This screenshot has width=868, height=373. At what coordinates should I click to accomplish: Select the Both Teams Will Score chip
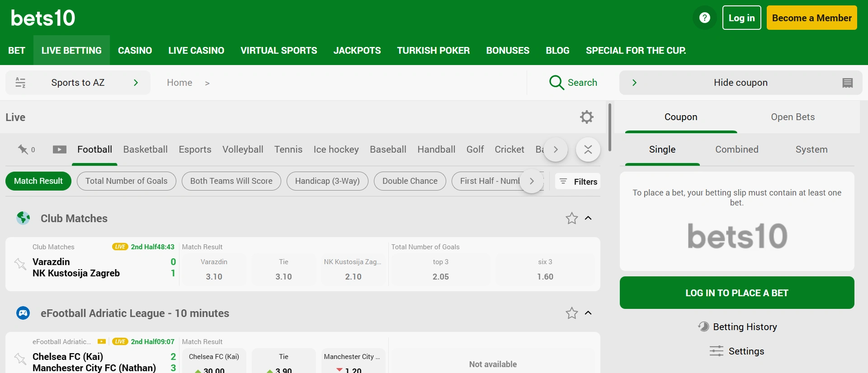coord(231,181)
